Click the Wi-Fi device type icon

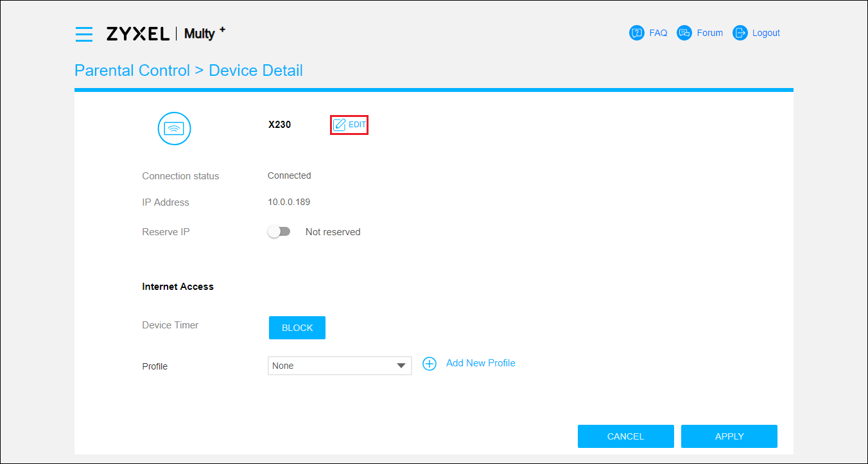point(175,129)
